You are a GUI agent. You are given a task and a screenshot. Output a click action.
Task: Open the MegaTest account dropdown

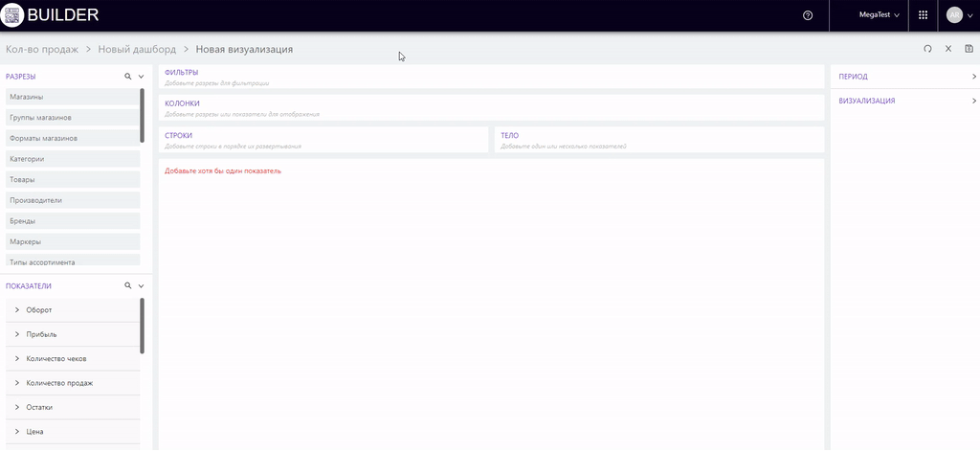[880, 15]
